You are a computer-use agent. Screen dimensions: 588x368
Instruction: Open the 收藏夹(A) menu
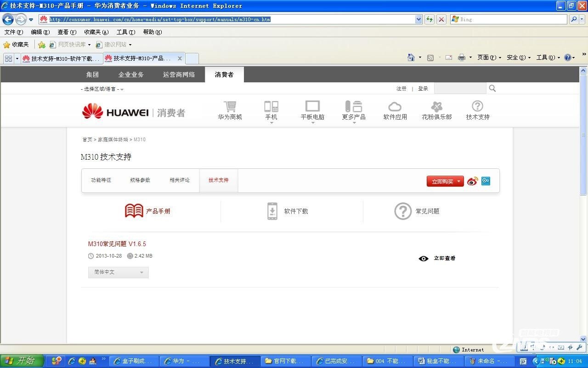pyautogui.click(x=96, y=32)
